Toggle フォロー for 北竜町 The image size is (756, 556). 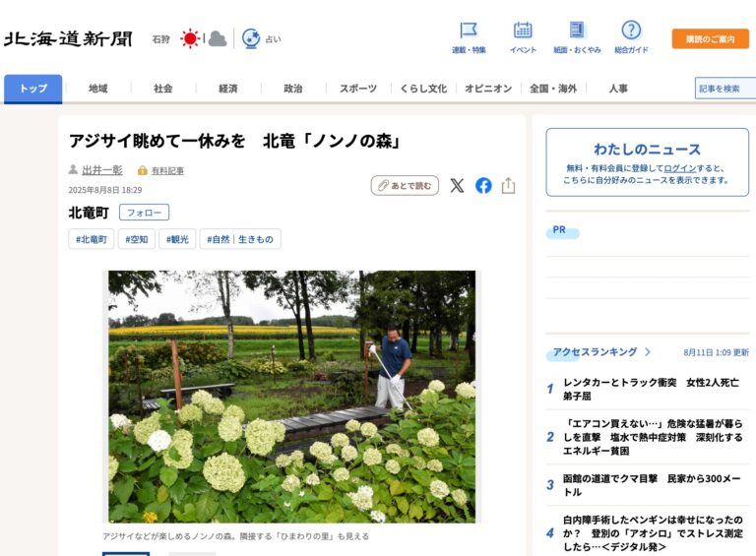(x=144, y=213)
